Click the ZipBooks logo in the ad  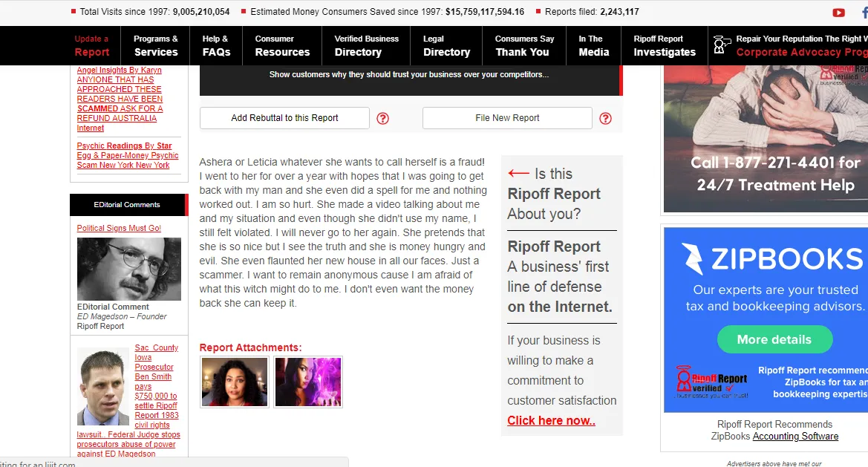click(x=772, y=258)
